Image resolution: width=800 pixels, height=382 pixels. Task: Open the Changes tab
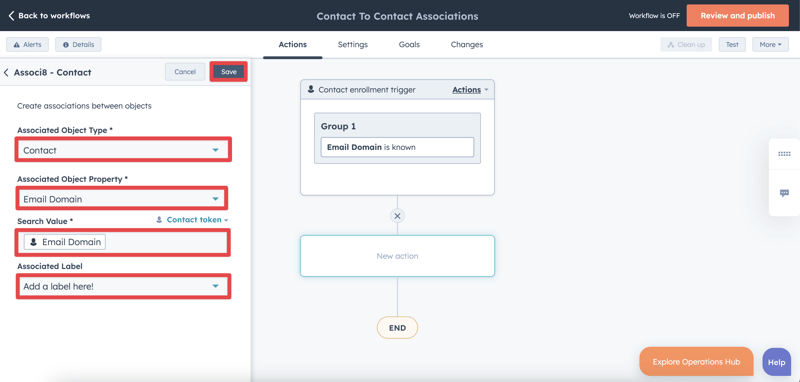click(466, 44)
